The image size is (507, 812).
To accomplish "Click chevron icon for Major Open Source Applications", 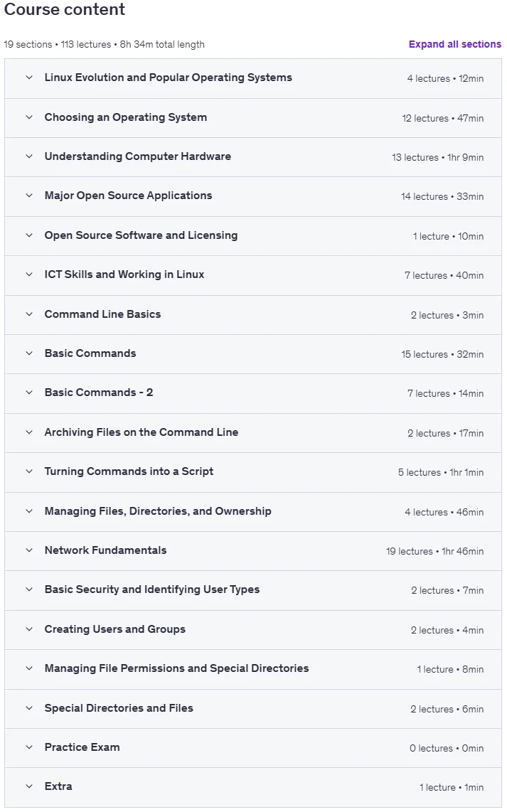I will (x=29, y=196).
